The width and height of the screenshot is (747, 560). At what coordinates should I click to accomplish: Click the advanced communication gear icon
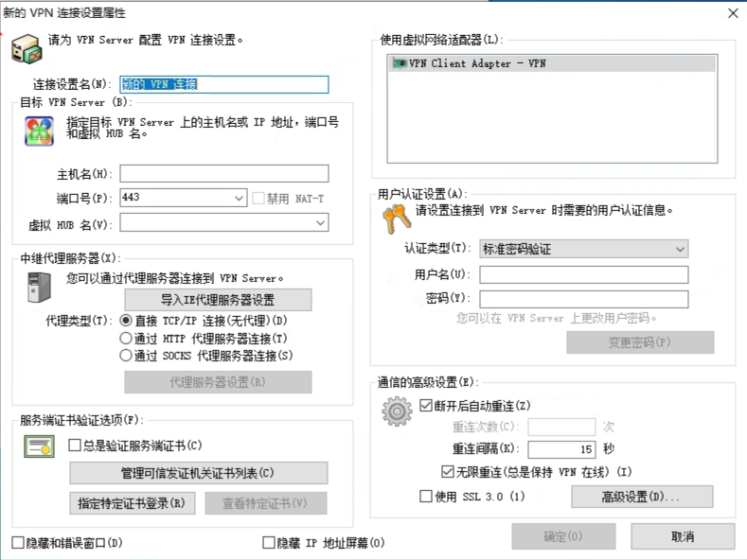click(x=397, y=411)
